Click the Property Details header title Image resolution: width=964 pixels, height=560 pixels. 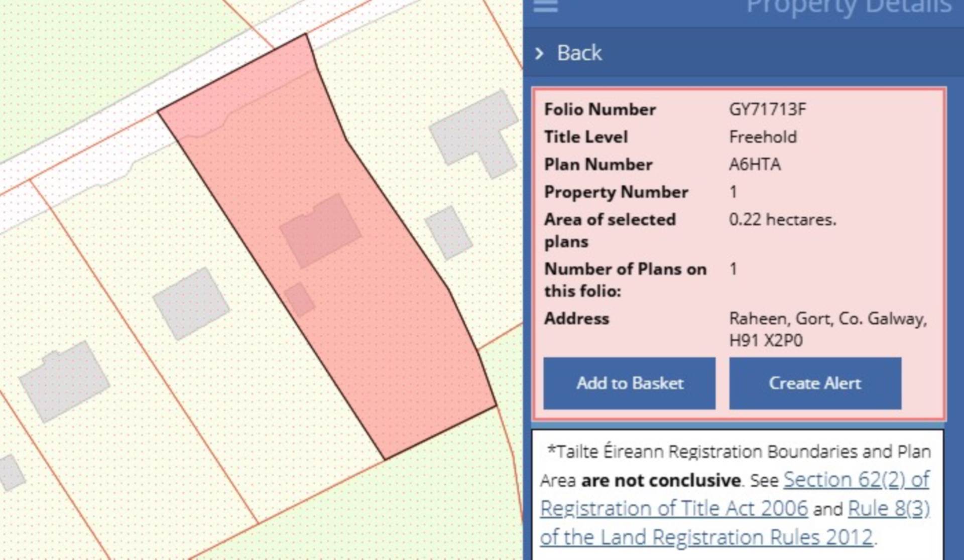click(x=849, y=7)
